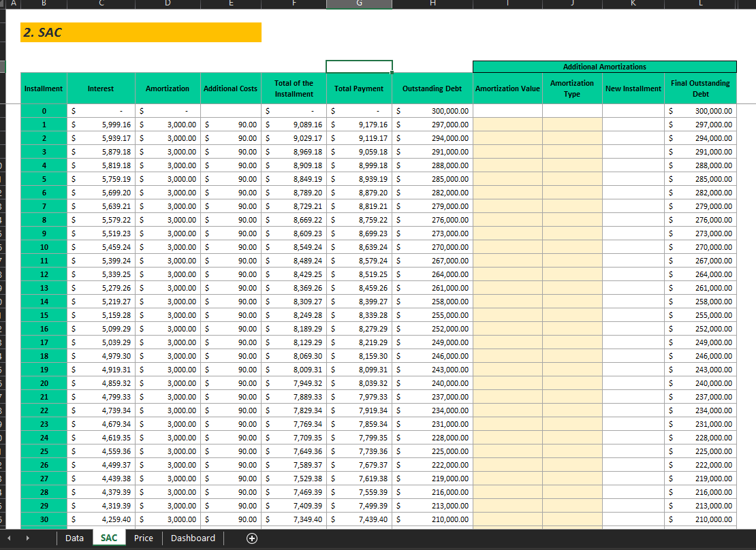Select total payment value 9,179.16
Screen dimensions: 756x550
tap(359, 125)
